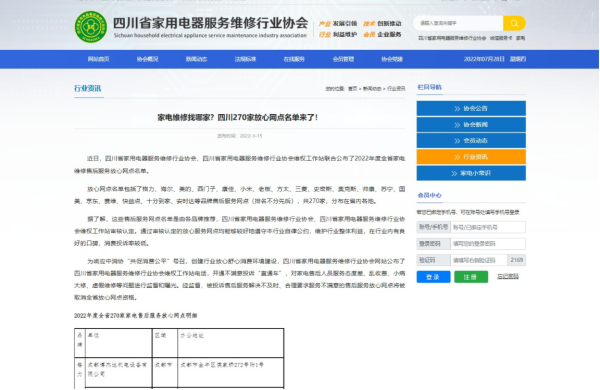
Task: Click the yellow search magnifier icon
Action: click(x=514, y=23)
